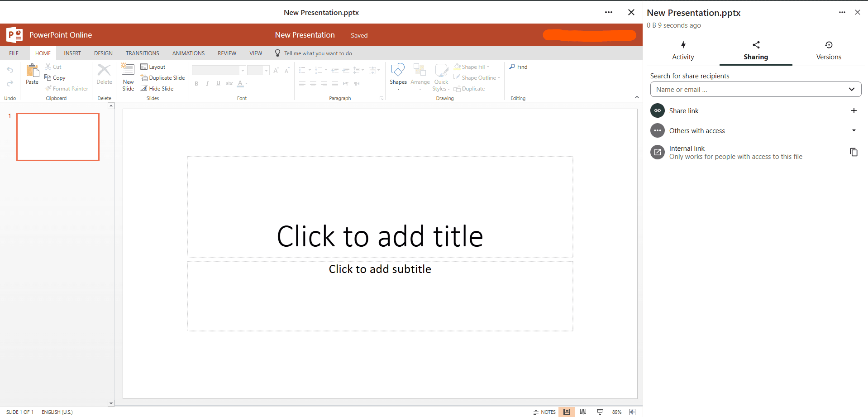
Task: Click the 'Click to add title' placeholder
Action: (380, 236)
